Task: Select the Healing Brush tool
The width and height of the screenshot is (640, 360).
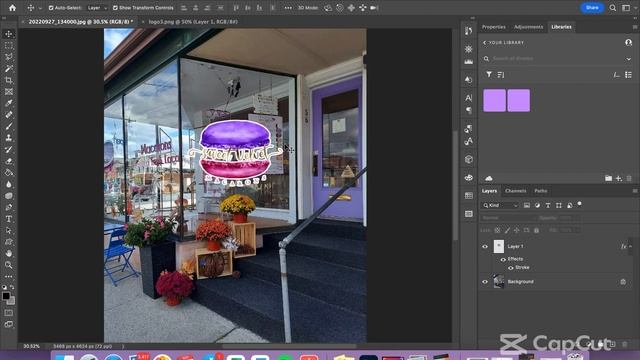Action: [9, 115]
